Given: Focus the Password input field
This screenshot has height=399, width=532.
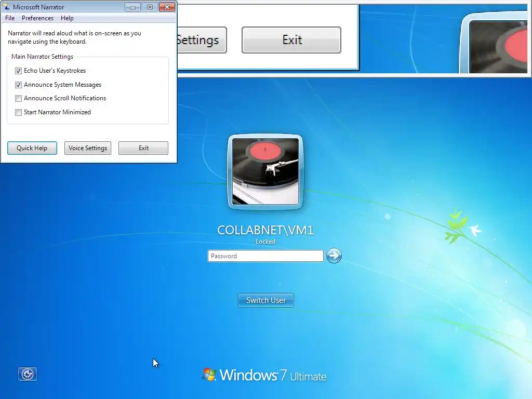Looking at the screenshot, I should tap(265, 256).
